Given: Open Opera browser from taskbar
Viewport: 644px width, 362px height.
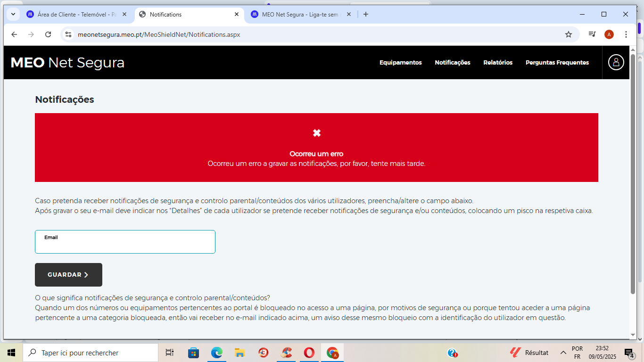Looking at the screenshot, I should (309, 353).
